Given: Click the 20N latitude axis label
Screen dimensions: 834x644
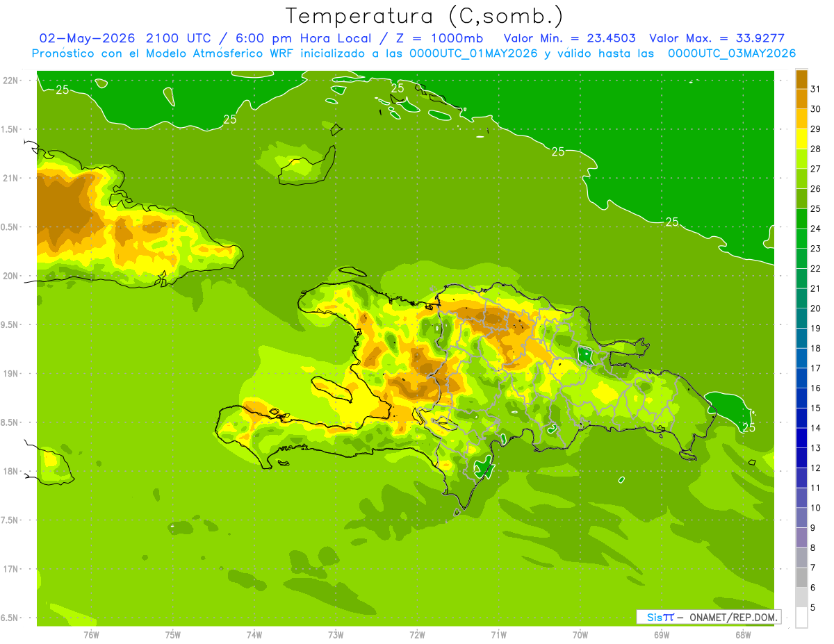Looking at the screenshot, I should coord(12,276).
